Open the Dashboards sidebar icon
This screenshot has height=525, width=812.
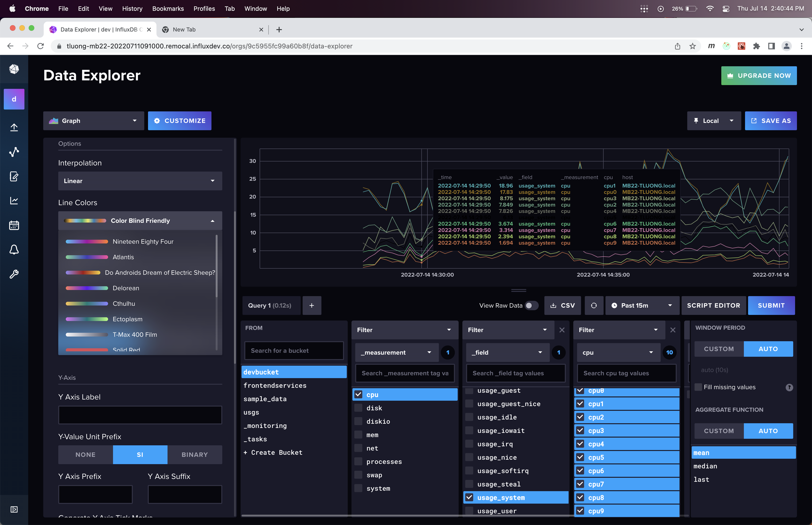pyautogui.click(x=14, y=201)
